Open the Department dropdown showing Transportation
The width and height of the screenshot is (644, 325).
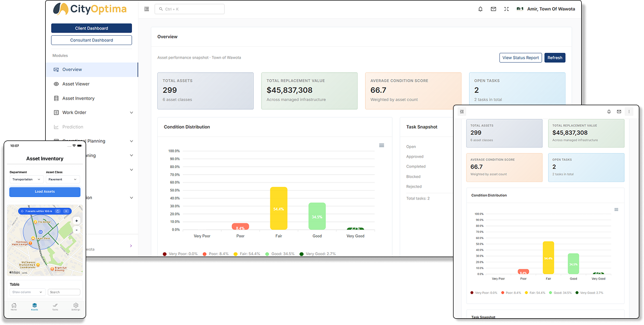tap(26, 179)
